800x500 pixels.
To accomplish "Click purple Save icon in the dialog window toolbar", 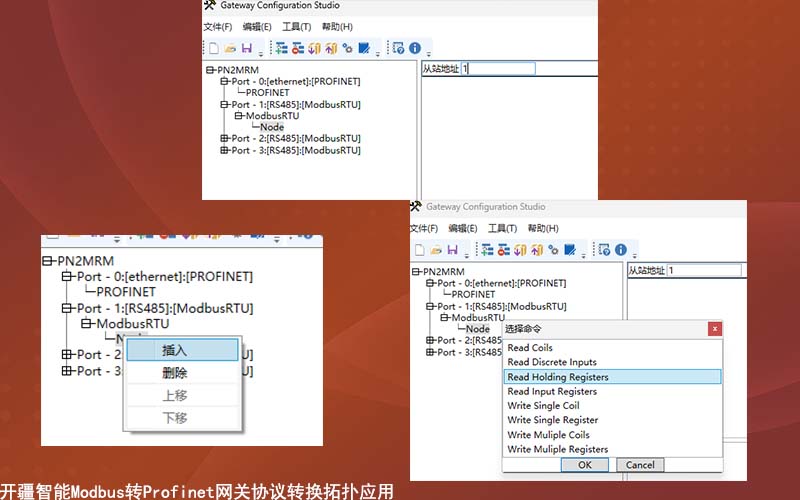I will (x=453, y=249).
